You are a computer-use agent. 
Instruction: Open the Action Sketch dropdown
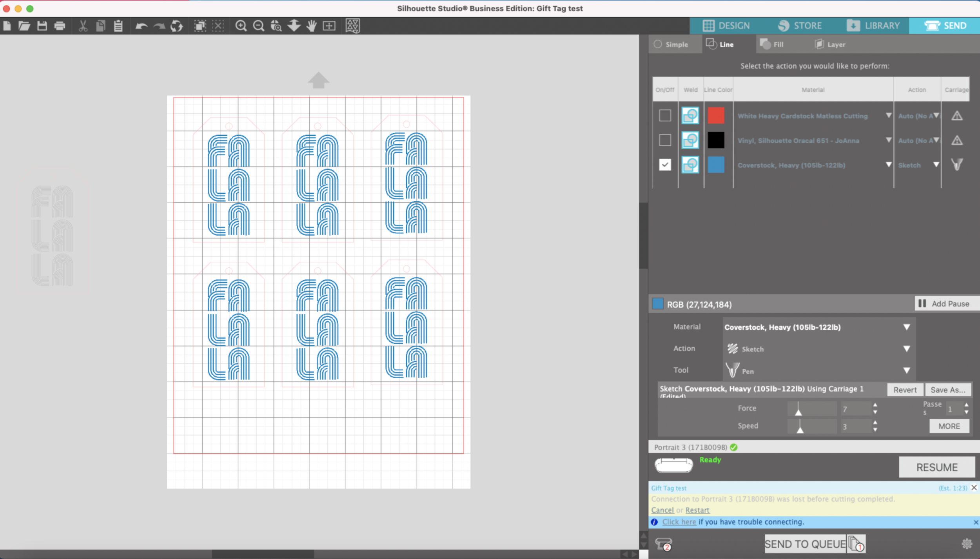[x=906, y=348]
